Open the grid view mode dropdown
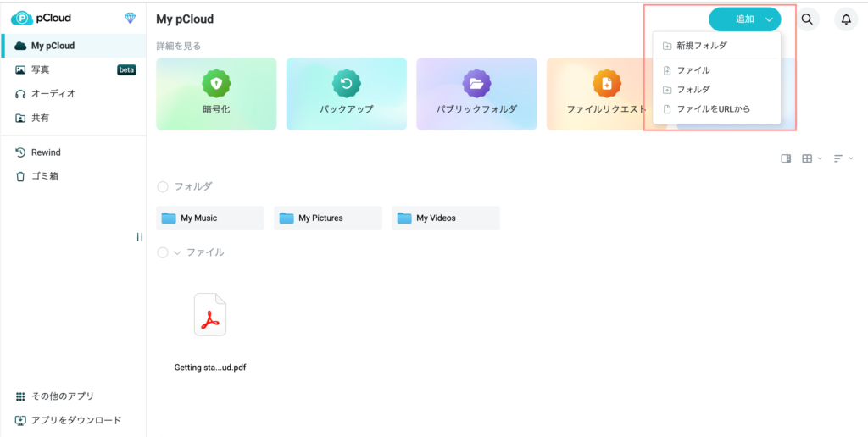868x437 pixels. pyautogui.click(x=811, y=158)
